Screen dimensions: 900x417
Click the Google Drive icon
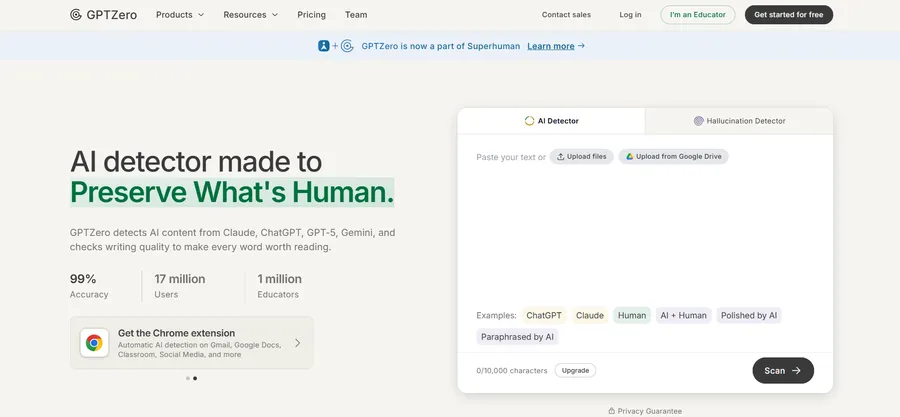point(629,157)
